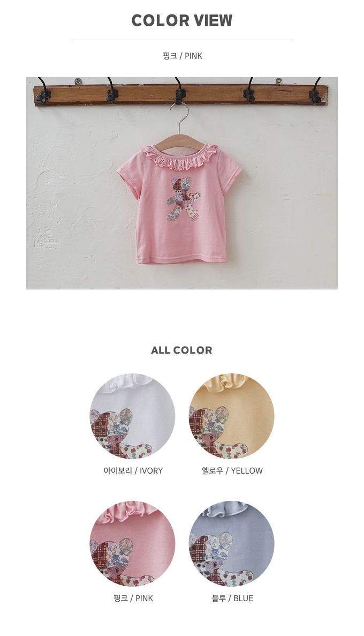Click the 핑크 / PINK label under the swatch
The height and width of the screenshot is (636, 364).
click(x=133, y=598)
